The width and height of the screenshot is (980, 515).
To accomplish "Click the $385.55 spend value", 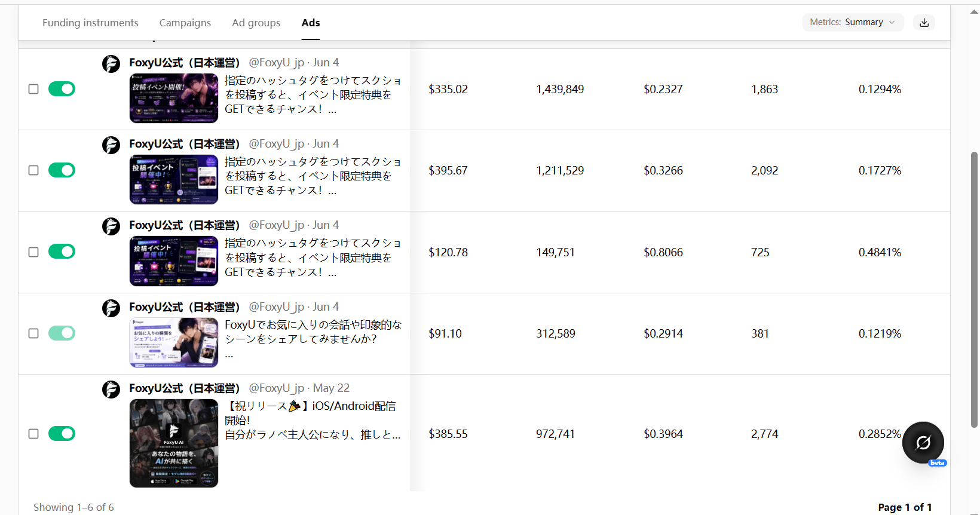I will tap(448, 434).
